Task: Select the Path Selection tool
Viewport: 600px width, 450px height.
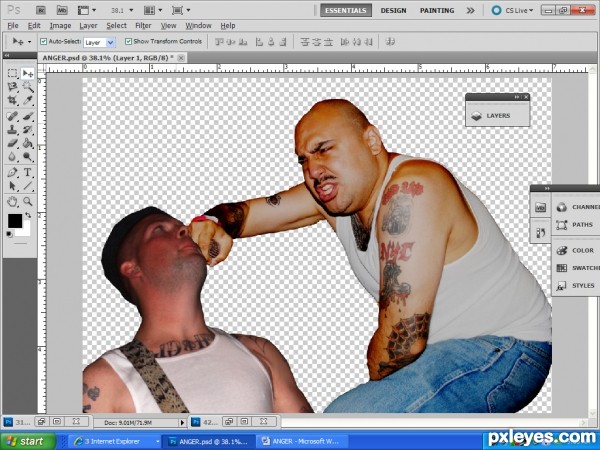Action: pyautogui.click(x=13, y=186)
